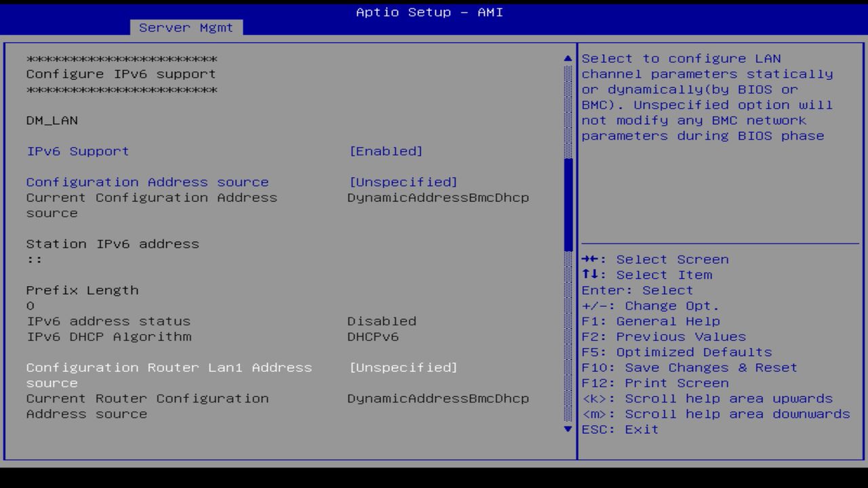Select the Server Mgmt tab
This screenshot has width=868, height=488.
click(x=186, y=27)
